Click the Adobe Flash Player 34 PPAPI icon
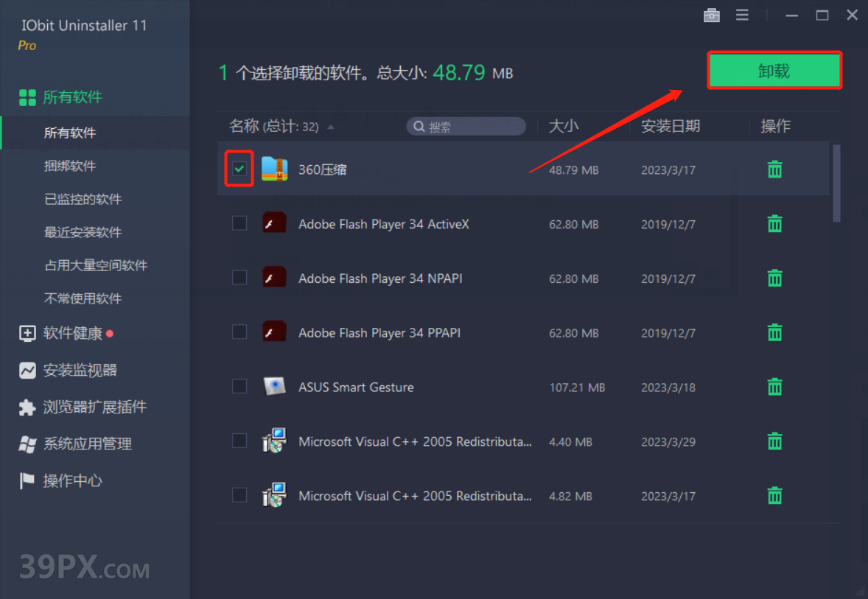This screenshot has width=868, height=599. [x=275, y=332]
